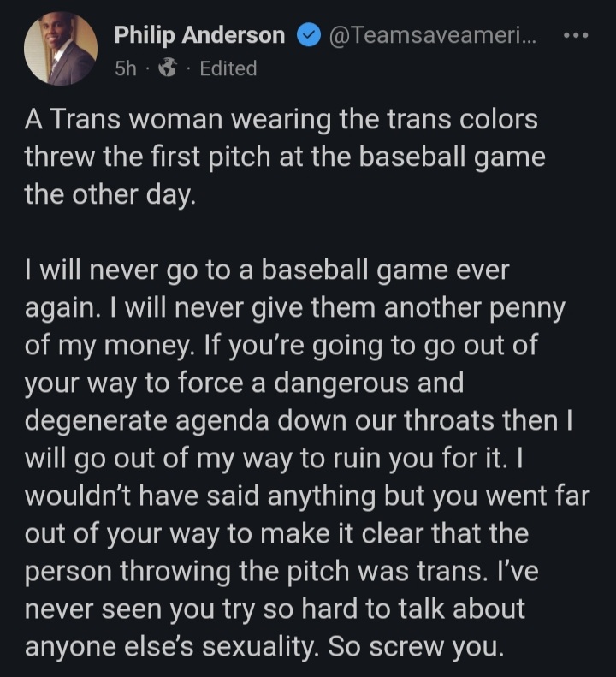Click the closing words "So screw you."
The width and height of the screenshot is (616, 677).
coord(415,647)
